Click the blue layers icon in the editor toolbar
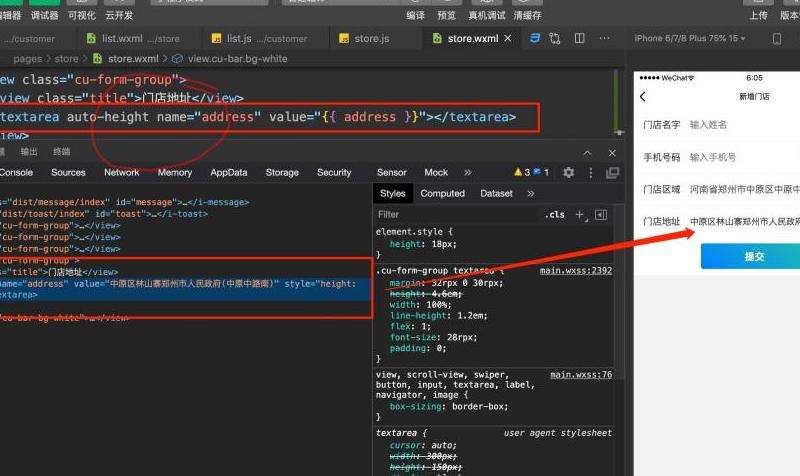This screenshot has height=476, width=800. pyautogui.click(x=534, y=38)
